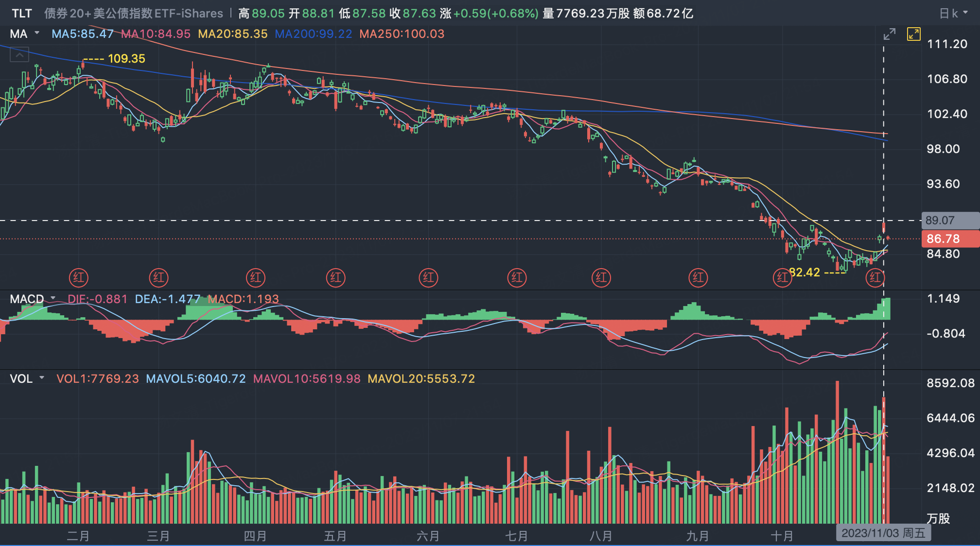Click the 债券20+美公债指数ETF-iShares name

click(x=134, y=14)
